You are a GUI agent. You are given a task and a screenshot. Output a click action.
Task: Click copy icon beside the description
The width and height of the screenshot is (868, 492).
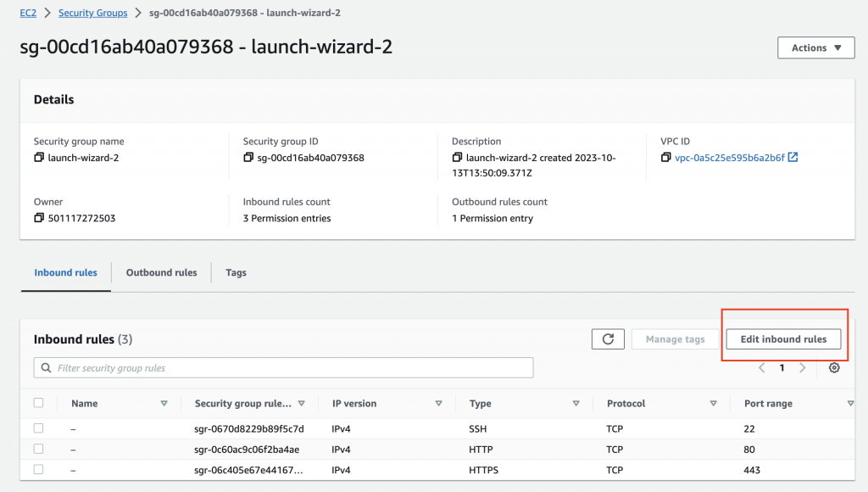click(x=458, y=158)
